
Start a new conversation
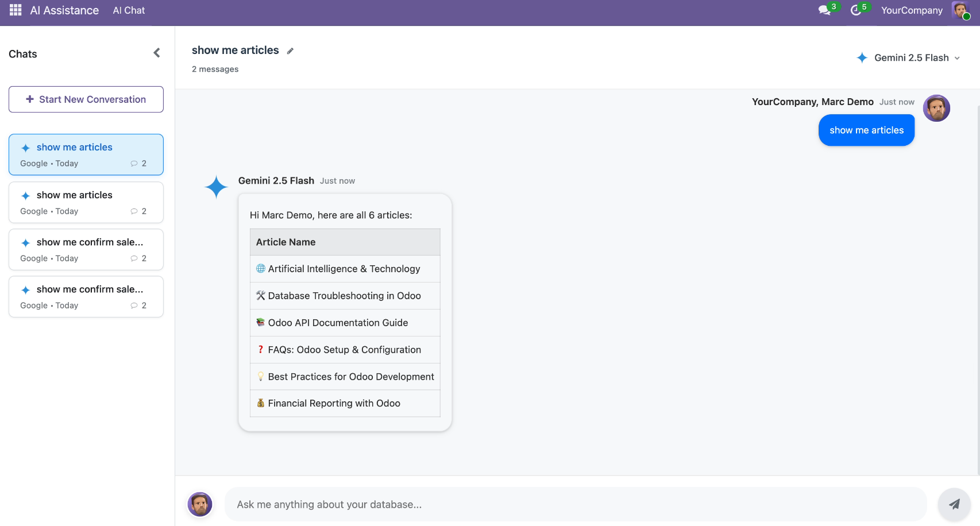click(x=86, y=99)
